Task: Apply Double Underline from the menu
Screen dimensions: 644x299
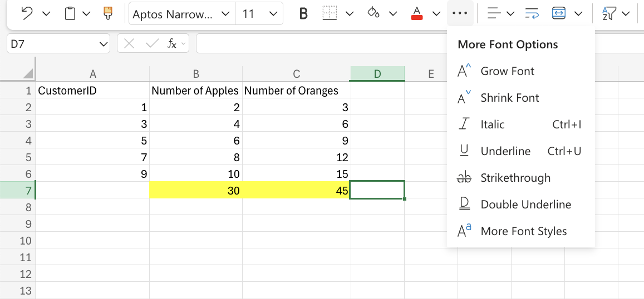Action: 521,205
